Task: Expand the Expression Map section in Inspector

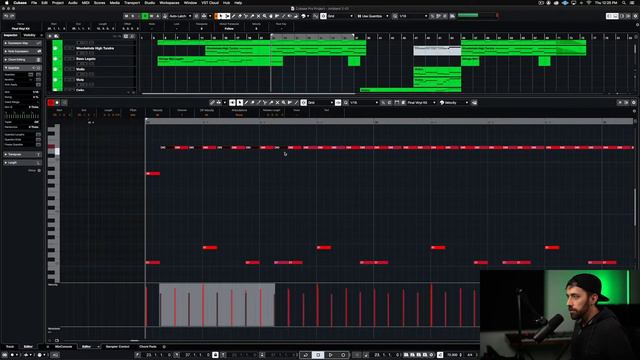Action: coord(22,43)
